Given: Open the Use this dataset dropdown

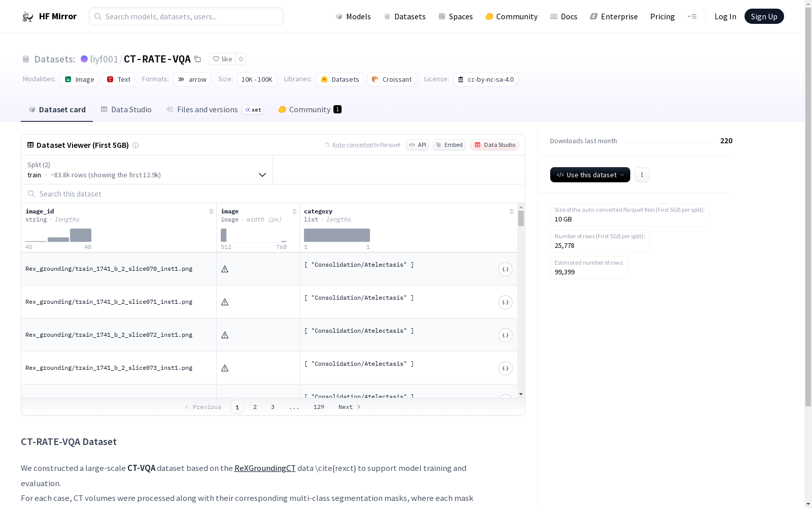Looking at the screenshot, I should click(590, 175).
